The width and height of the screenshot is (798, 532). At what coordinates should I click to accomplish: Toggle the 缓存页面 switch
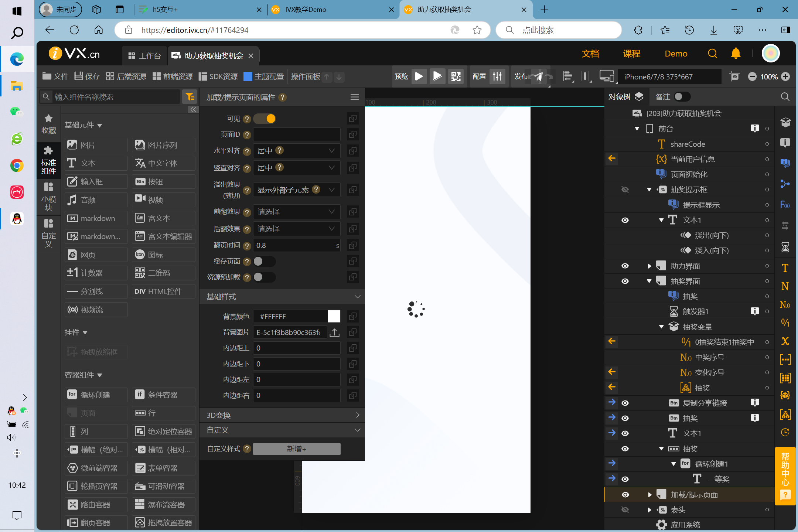265,261
